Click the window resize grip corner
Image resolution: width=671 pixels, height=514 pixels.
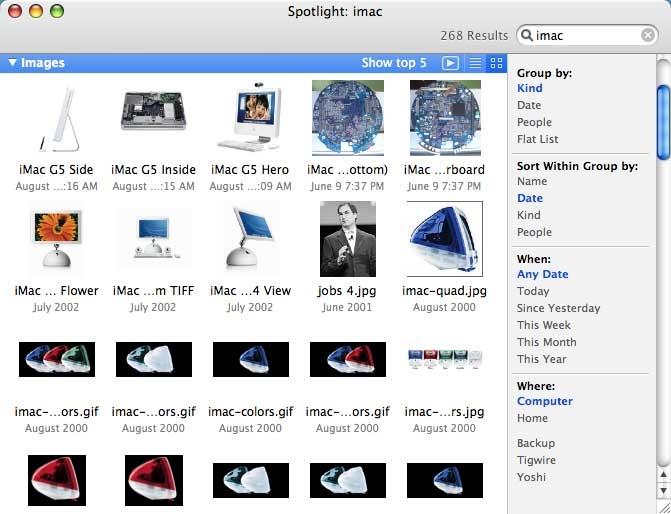click(664, 507)
